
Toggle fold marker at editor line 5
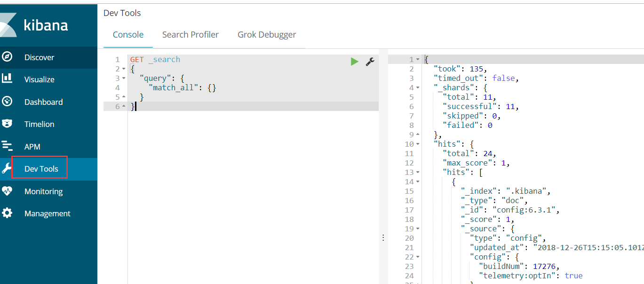coord(124,97)
